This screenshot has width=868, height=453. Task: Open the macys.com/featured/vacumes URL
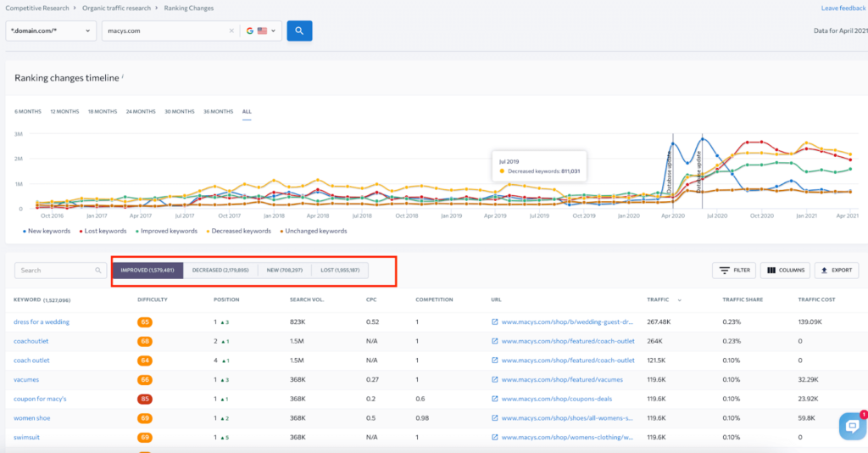(x=562, y=380)
